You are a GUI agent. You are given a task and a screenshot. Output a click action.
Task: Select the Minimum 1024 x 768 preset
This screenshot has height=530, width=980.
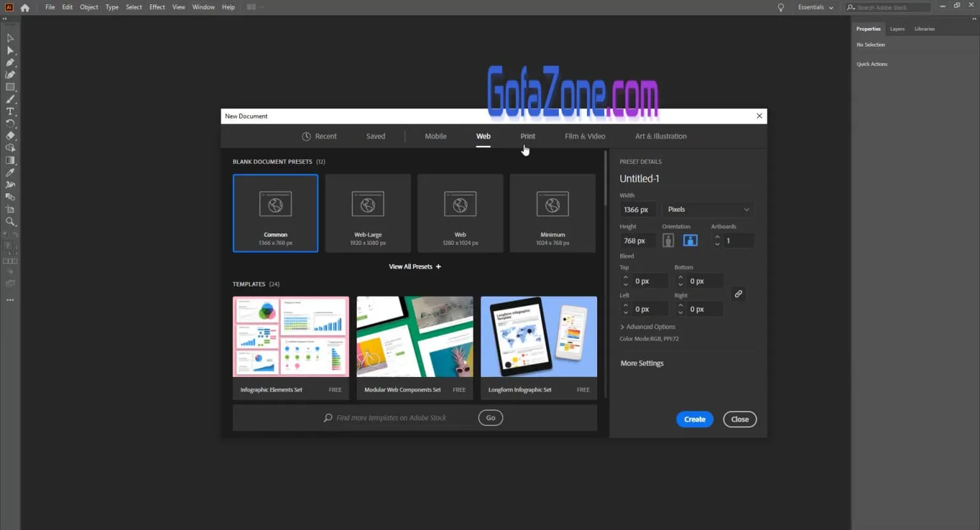(x=553, y=213)
